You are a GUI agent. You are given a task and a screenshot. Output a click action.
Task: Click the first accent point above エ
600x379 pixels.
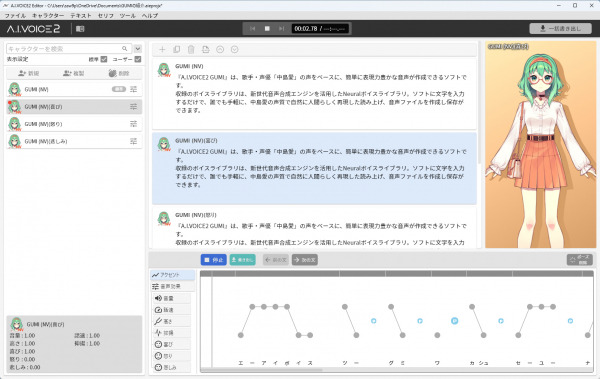pyautogui.click(x=241, y=335)
